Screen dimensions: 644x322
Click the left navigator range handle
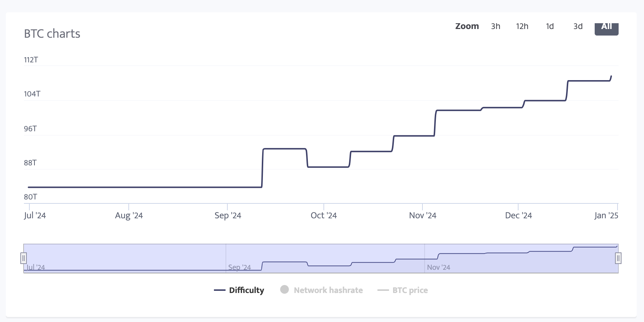point(24,258)
